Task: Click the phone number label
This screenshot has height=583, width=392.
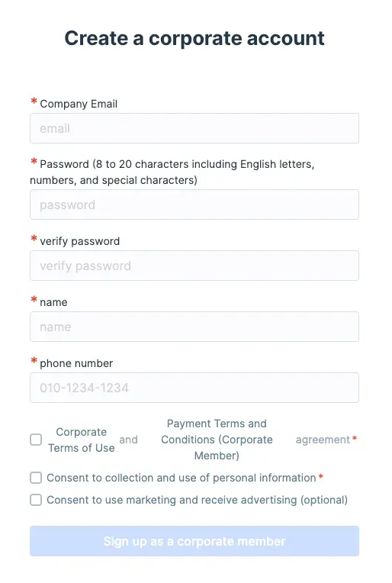Action: coord(76,363)
